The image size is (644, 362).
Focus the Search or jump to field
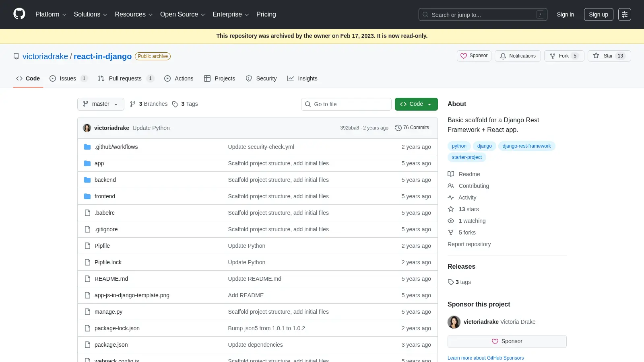pos(483,14)
